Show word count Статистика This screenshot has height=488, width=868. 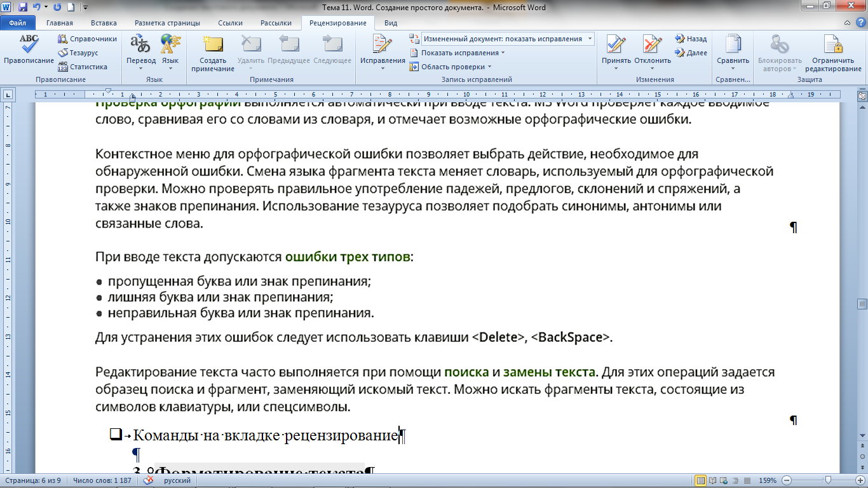[x=82, y=67]
